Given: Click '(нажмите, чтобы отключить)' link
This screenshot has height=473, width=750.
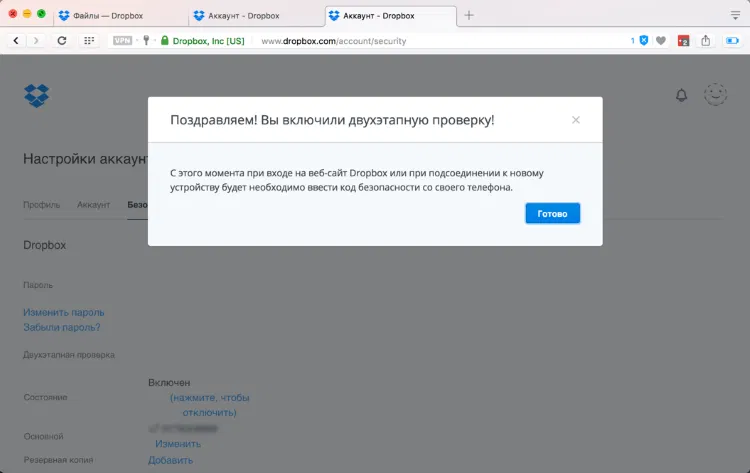Looking at the screenshot, I should (210, 405).
